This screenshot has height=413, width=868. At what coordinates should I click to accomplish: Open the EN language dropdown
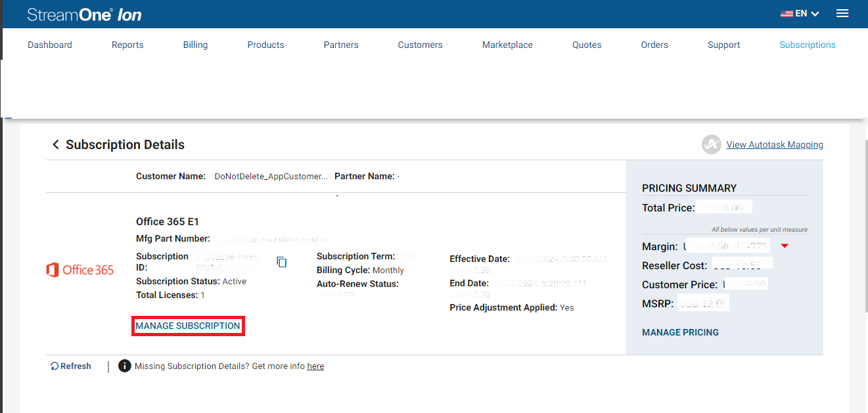800,13
